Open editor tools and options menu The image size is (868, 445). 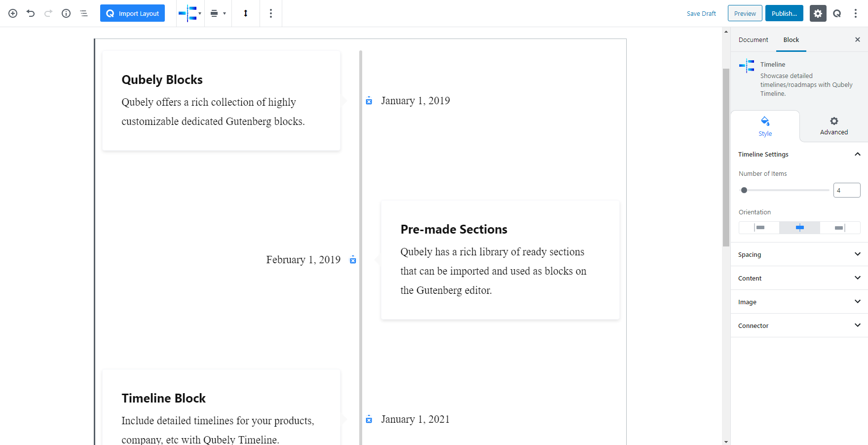coord(856,13)
